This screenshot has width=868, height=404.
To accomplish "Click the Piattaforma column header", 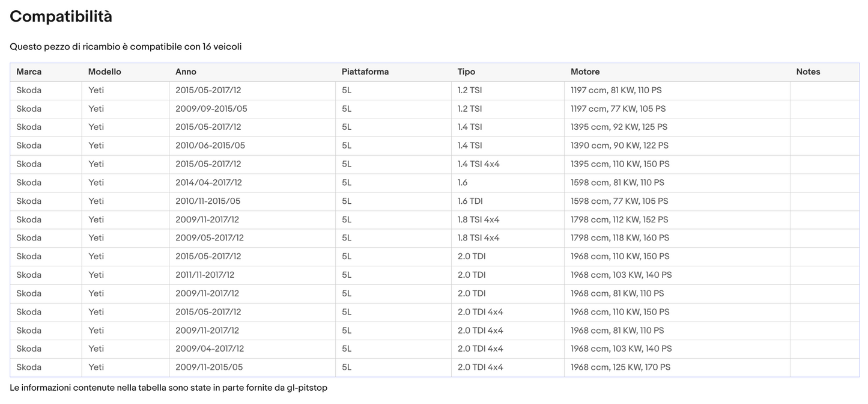I will [x=365, y=72].
